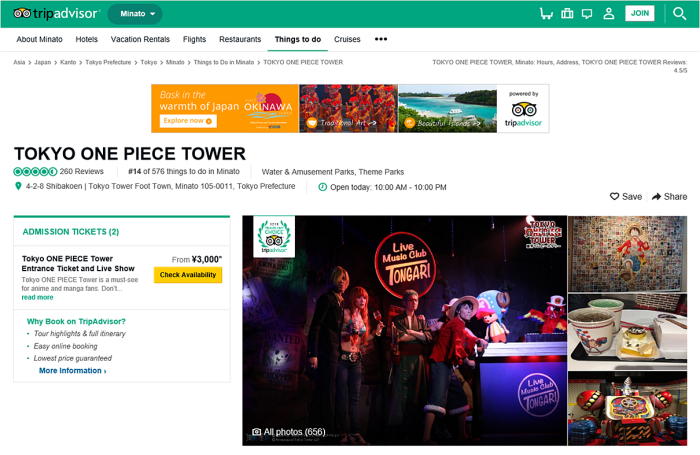Click the Beautiful Islands ad image
Viewport: 700px width, 455px height.
click(447, 109)
